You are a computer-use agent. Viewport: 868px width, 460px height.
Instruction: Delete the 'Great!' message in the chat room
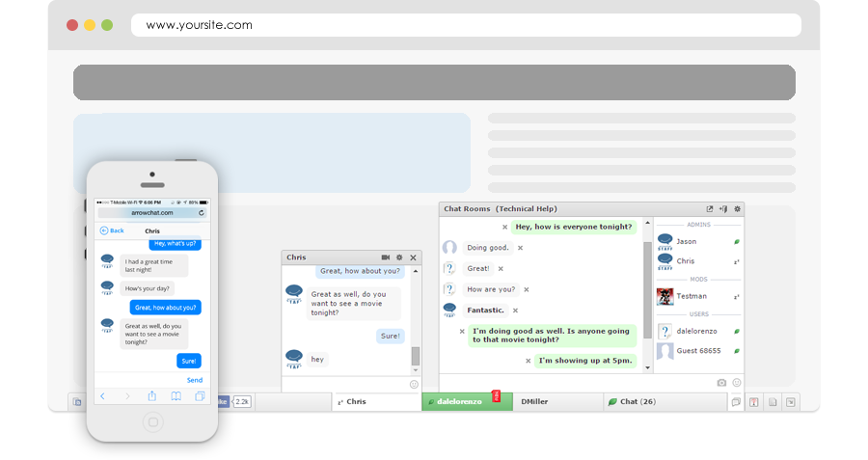(x=501, y=268)
